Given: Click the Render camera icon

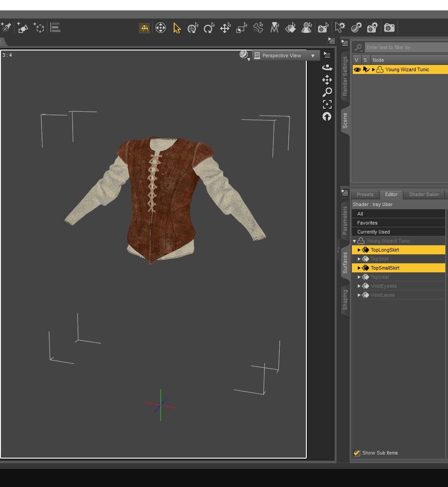Looking at the screenshot, I should [389, 28].
